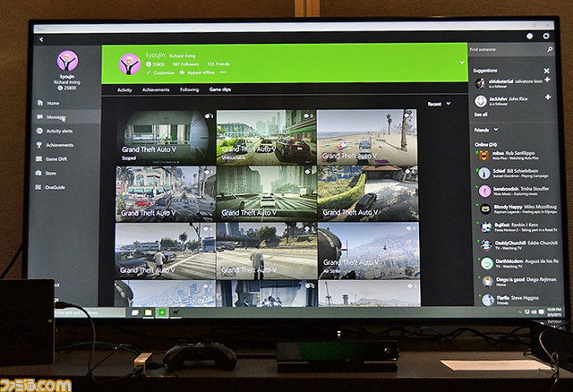Add JackJohn as friend with plus icon

click(547, 98)
